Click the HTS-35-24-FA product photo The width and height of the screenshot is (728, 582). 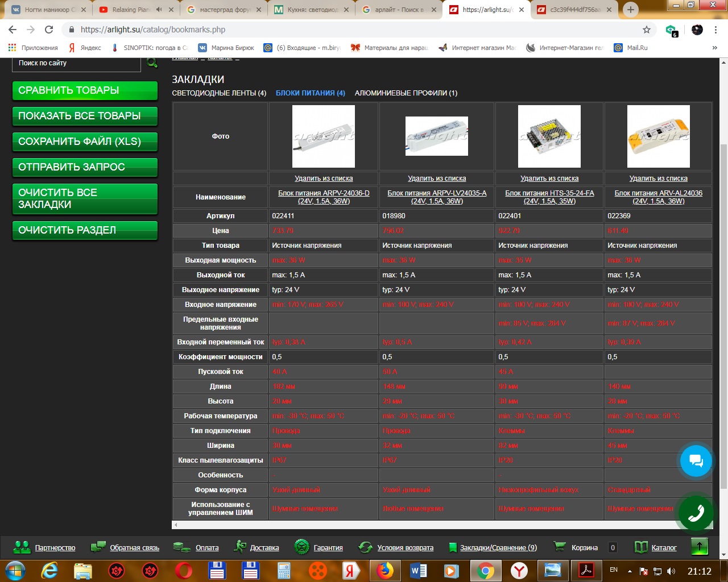click(549, 136)
